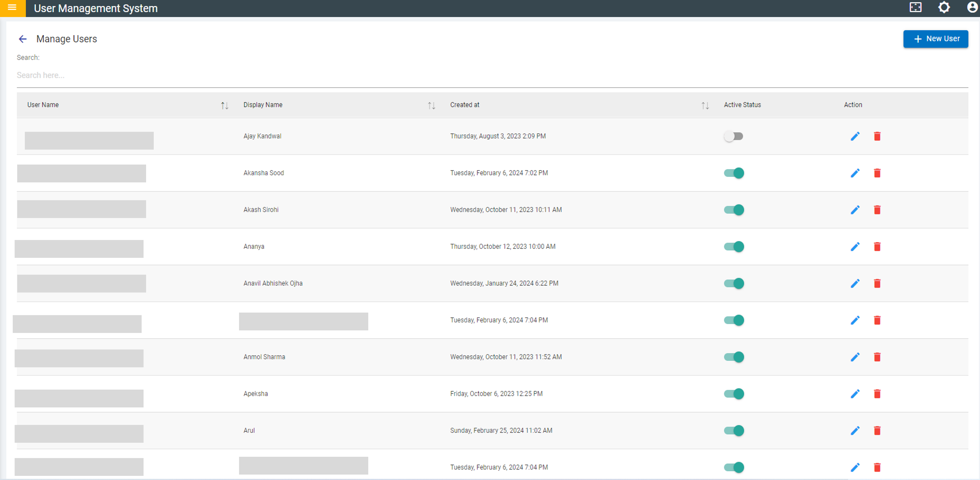Viewport: 980px width, 480px height.
Task: Disable active status for Akash Sirohi
Action: tap(734, 210)
